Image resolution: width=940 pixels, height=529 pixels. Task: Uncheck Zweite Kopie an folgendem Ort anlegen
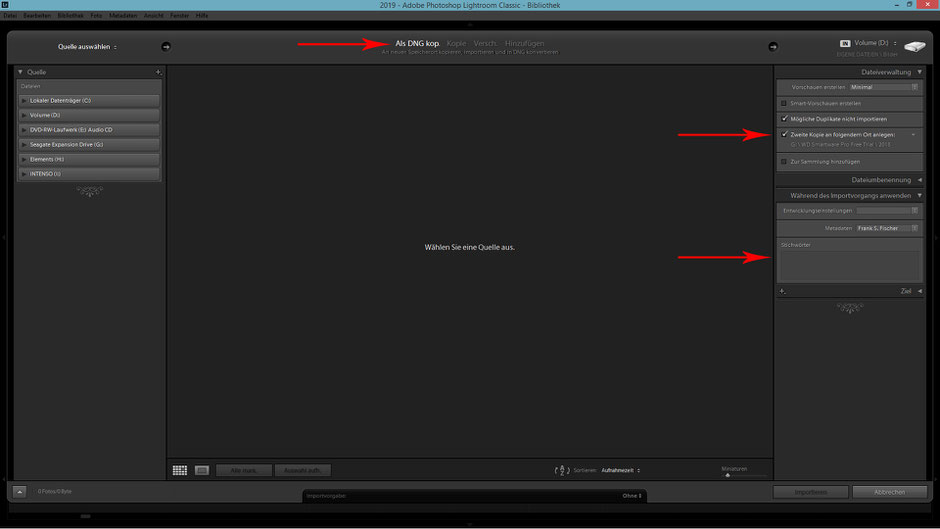click(x=784, y=134)
